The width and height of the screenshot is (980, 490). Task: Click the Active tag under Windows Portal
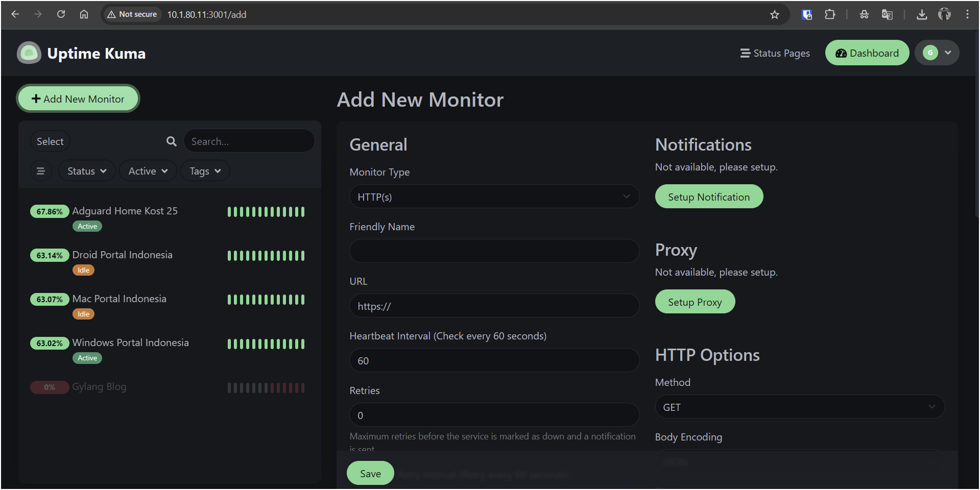tap(87, 358)
